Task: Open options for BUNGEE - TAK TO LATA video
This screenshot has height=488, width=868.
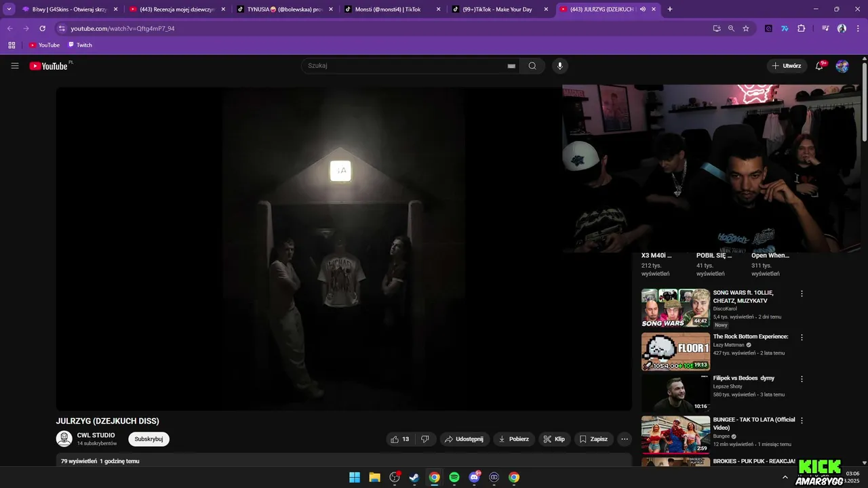Action: tap(802, 420)
